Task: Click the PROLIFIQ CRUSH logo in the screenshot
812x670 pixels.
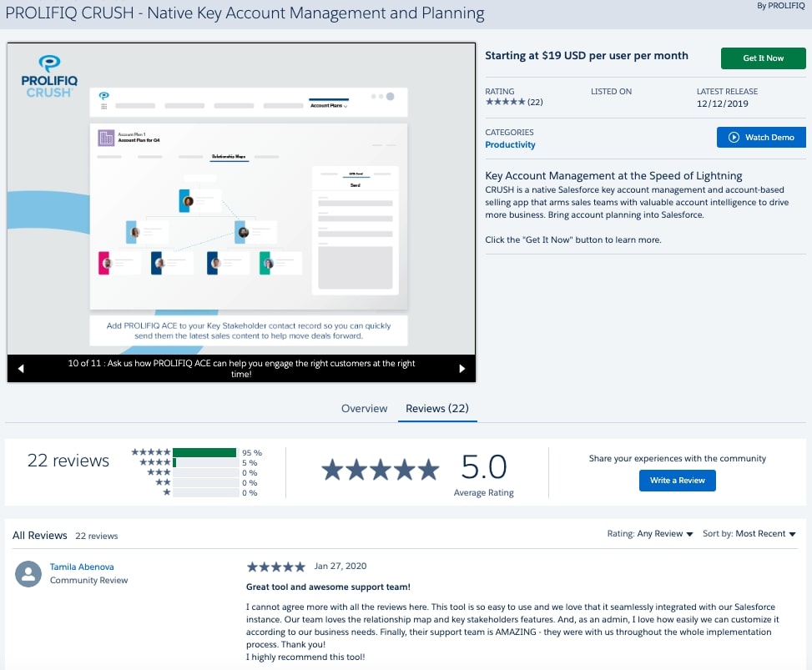Action: coord(49,77)
